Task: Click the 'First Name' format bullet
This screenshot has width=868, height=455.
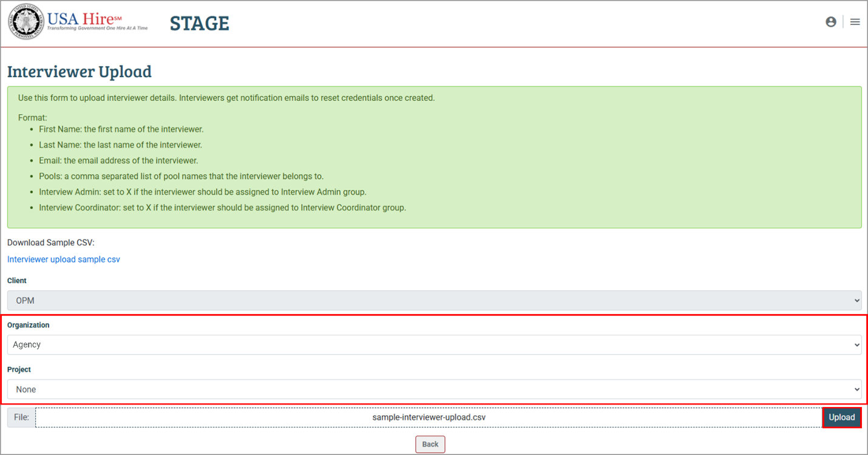Action: pyautogui.click(x=121, y=129)
